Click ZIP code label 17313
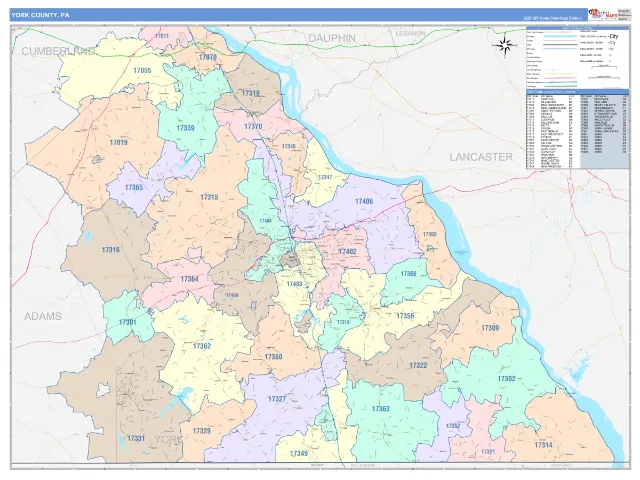 tap(342, 322)
